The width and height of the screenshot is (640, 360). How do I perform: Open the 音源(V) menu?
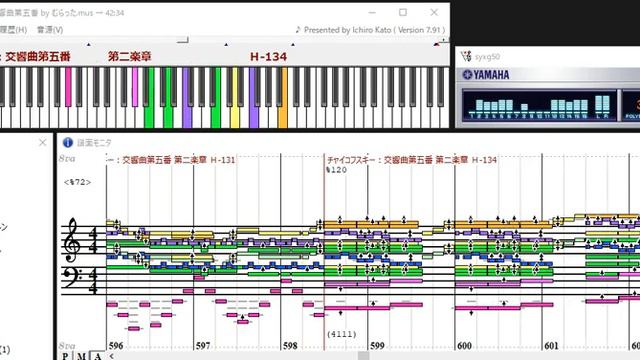click(50, 30)
